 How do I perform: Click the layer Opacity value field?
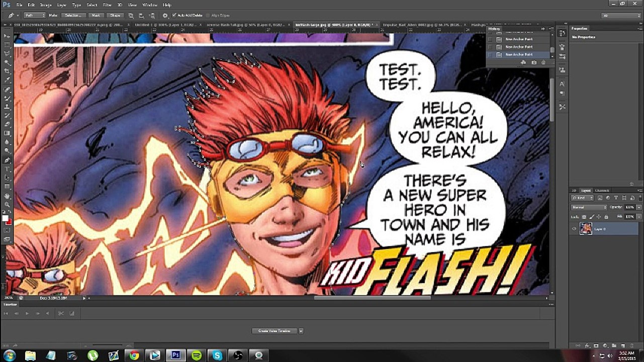coord(630,207)
